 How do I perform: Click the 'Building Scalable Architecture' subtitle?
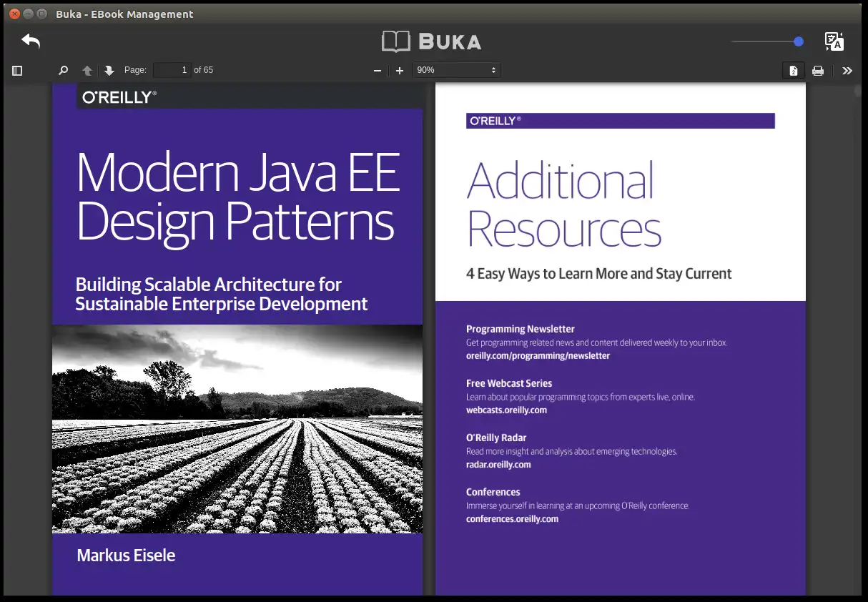click(x=222, y=294)
